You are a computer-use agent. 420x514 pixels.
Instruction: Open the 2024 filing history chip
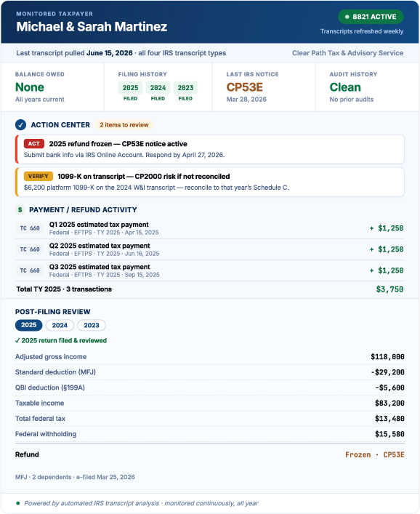point(158,88)
